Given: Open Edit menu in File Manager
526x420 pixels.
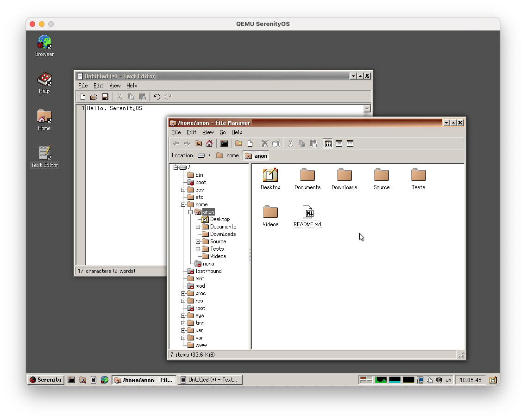Looking at the screenshot, I should coord(192,132).
